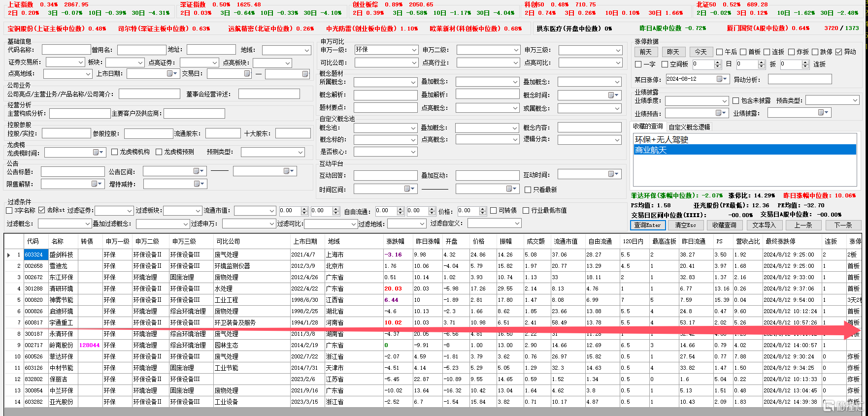Open the 证券交易所 dropdown
Viewport: 868px width, 416px height.
[66, 62]
